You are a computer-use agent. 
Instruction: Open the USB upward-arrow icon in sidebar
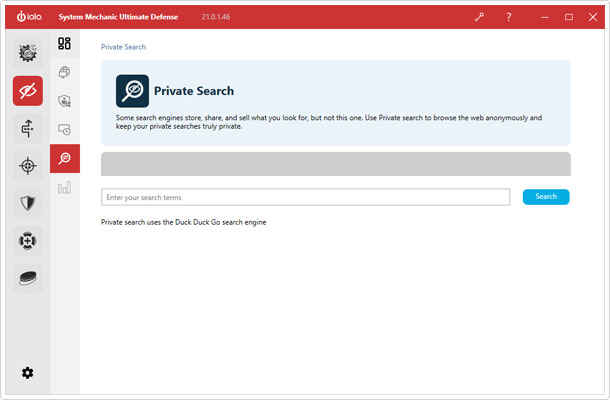(28, 128)
